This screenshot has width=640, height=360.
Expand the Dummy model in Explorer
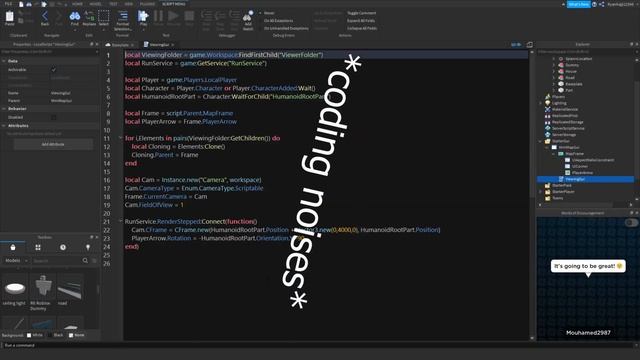pyautogui.click(x=554, y=65)
